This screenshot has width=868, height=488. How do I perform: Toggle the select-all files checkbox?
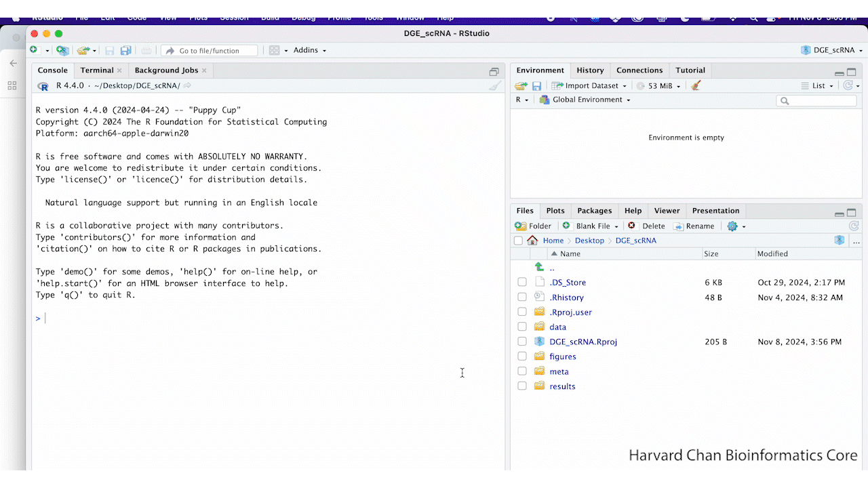tap(519, 241)
